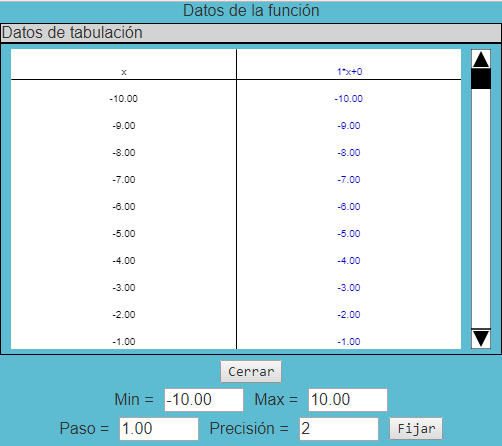Open the Datos de tabulación header bar
This screenshot has width=502, height=446.
tap(251, 33)
